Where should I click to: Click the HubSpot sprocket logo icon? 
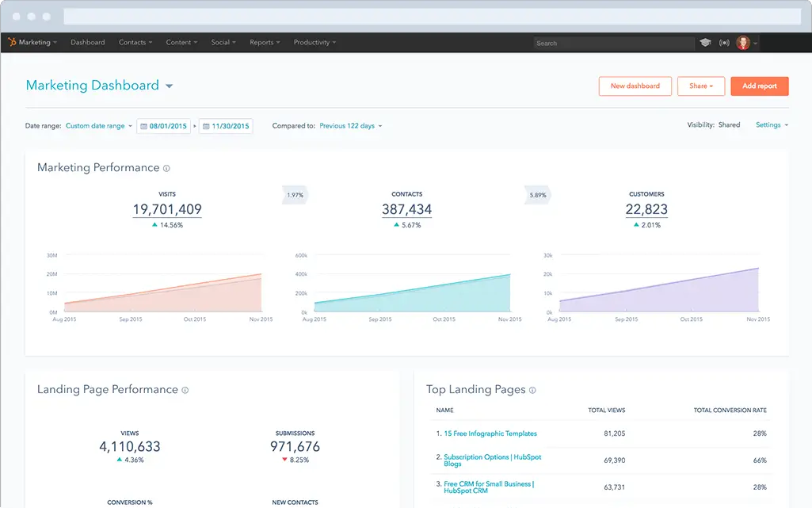12,42
